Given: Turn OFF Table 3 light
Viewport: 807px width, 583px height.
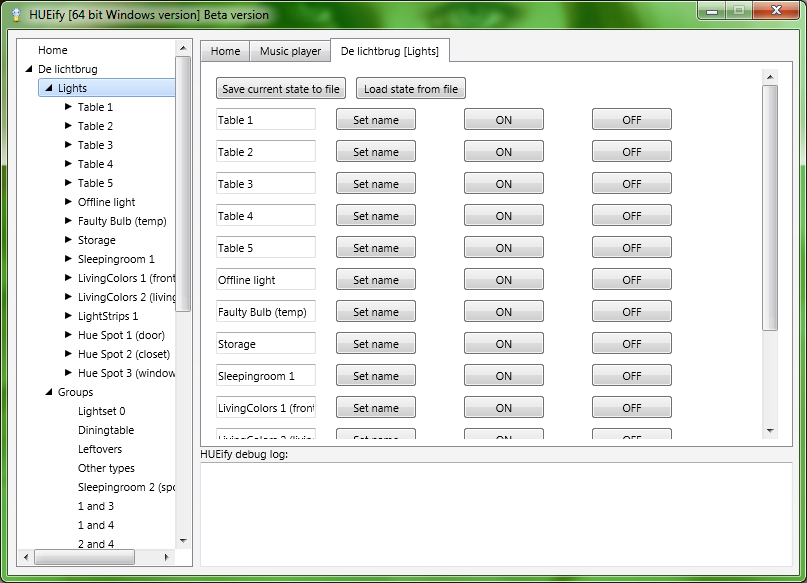Looking at the screenshot, I should [631, 183].
